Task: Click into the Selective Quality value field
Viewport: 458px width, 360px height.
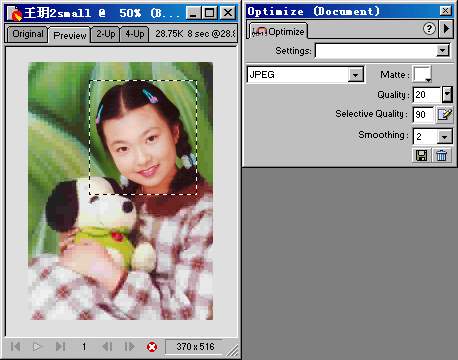Action: pyautogui.click(x=423, y=115)
